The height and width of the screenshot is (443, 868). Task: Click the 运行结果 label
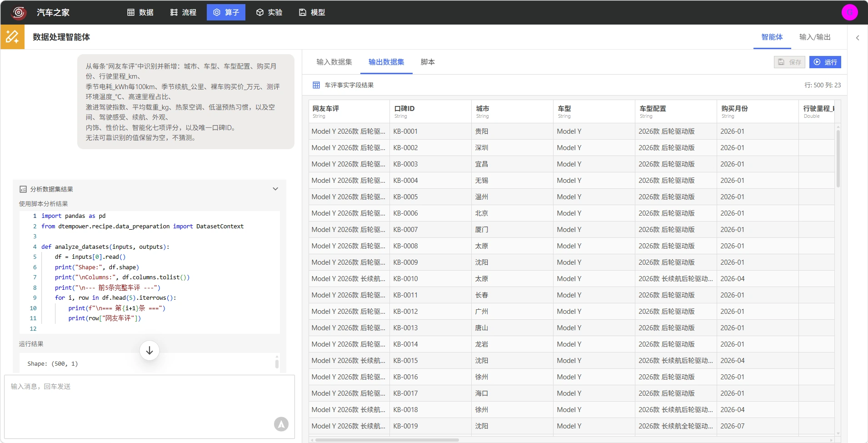click(31, 344)
